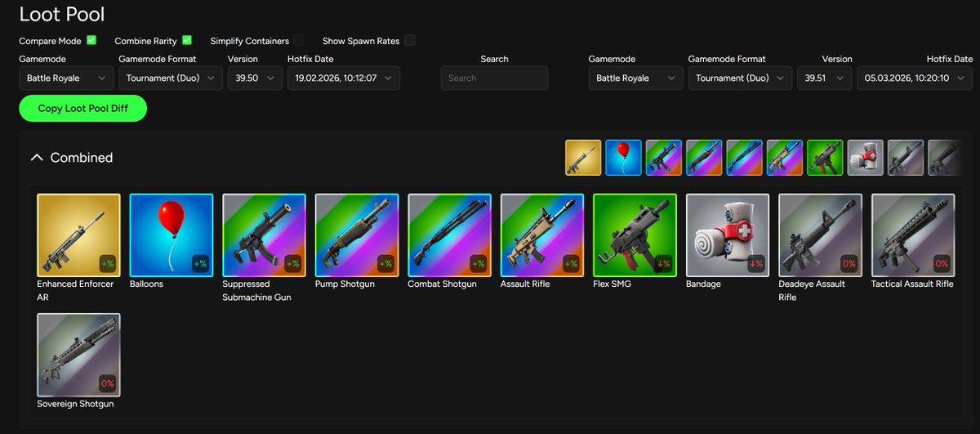The width and height of the screenshot is (980, 434).
Task: Click Combat Shotgun thumbnail in Combined header strip
Action: click(x=744, y=157)
